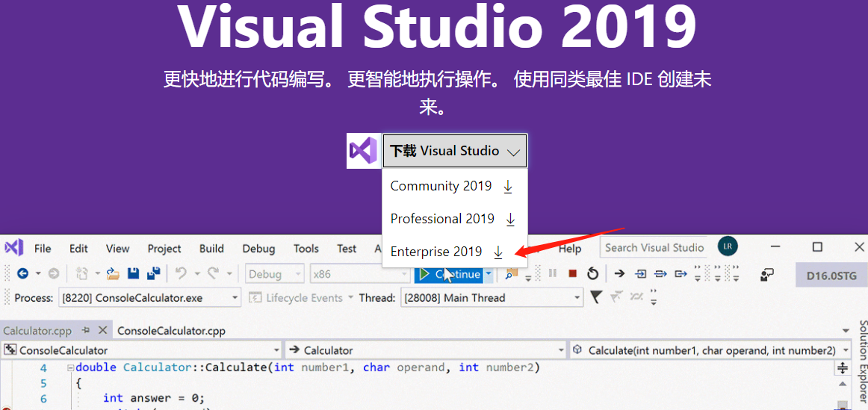Open the Navigate Backward history dropdown arrow
868x410 pixels.
click(x=38, y=273)
